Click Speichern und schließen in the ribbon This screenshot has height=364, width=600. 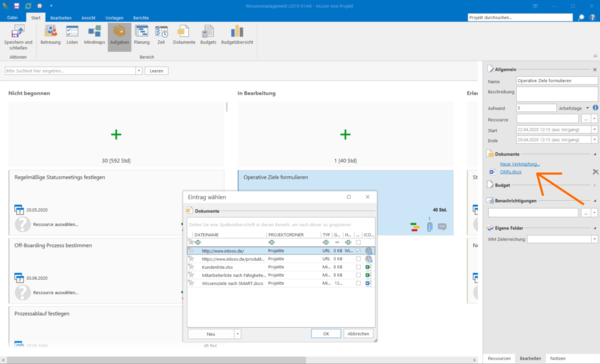[18, 38]
